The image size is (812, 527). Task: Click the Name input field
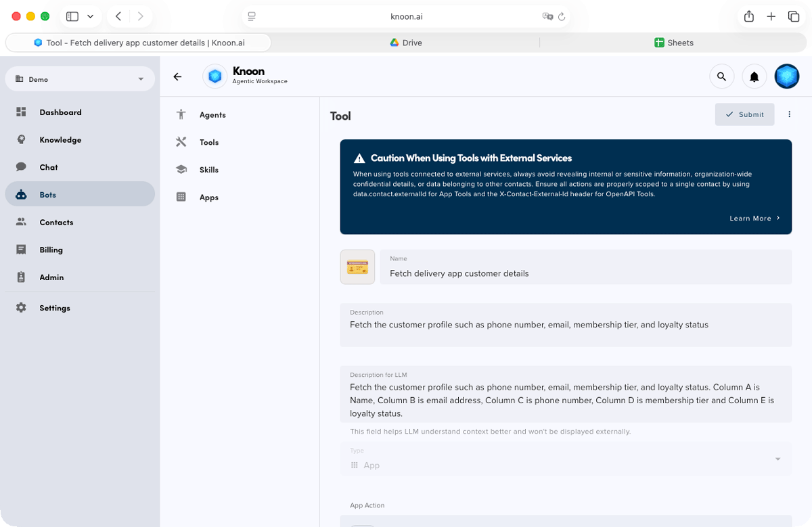tap(585, 273)
